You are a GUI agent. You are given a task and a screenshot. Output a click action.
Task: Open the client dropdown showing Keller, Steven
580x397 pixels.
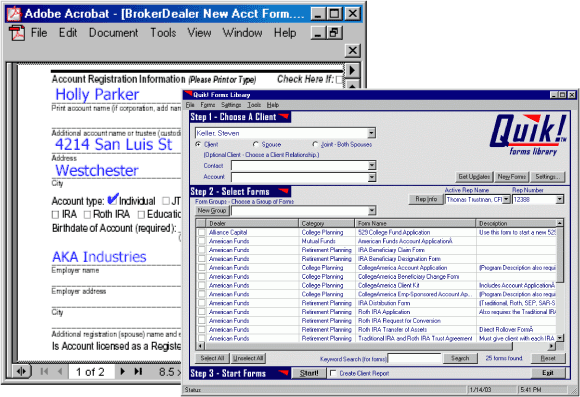pos(371,133)
